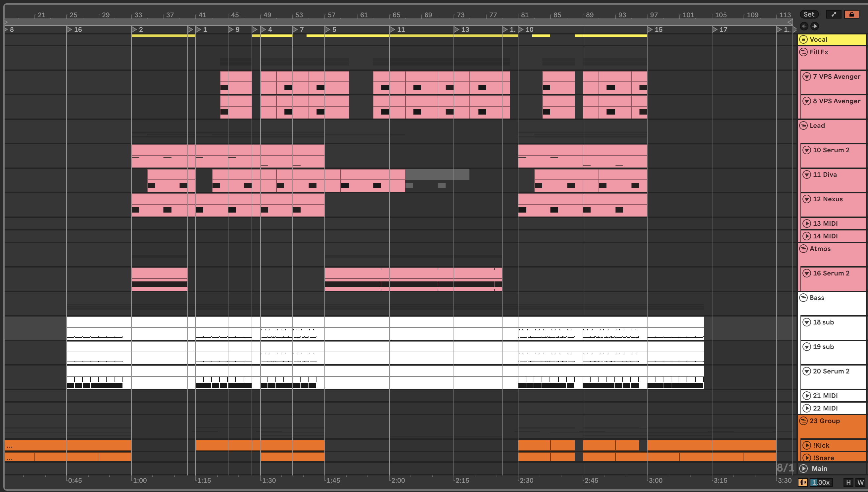Jump to next locator arrow
Image resolution: width=868 pixels, height=492 pixels.
pos(815,26)
